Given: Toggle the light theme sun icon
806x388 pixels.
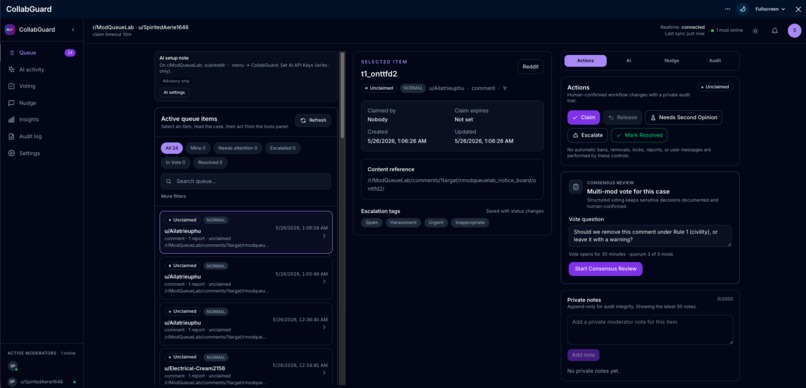Looking at the screenshot, I should 755,31.
